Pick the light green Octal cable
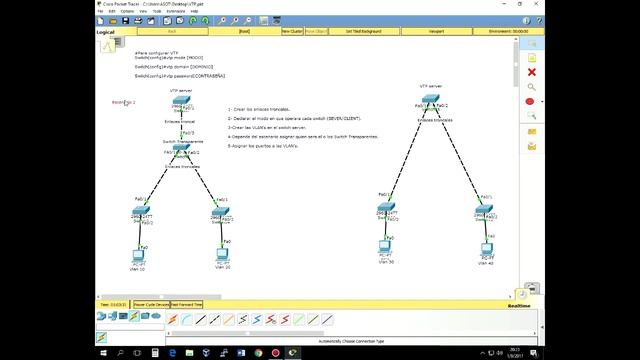The image size is (640, 360). click(x=299, y=319)
